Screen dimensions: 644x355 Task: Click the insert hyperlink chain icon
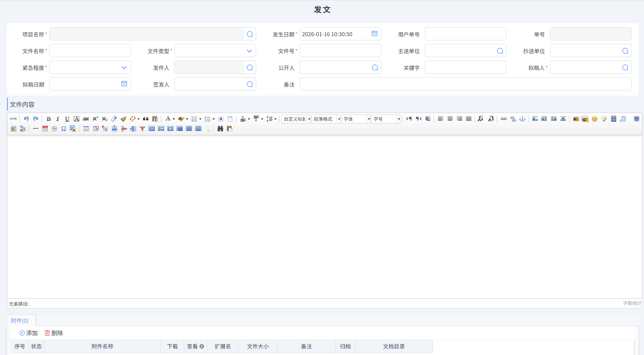tap(504, 119)
